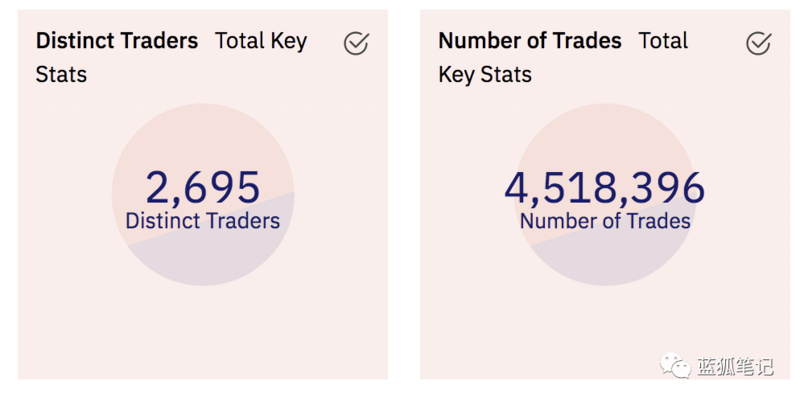Select the 4,518,396 value in the right chart
Viewport: 800px width, 402px height.
[605, 188]
